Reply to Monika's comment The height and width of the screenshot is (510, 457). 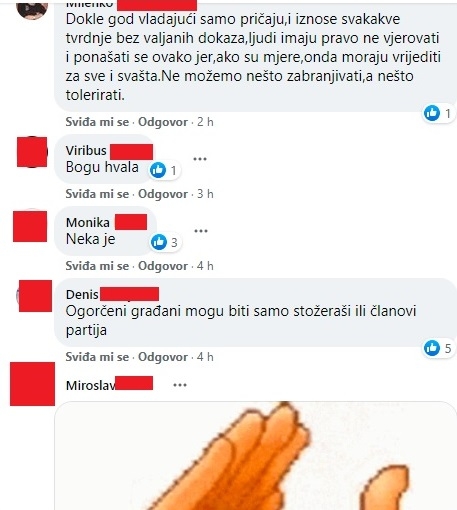[x=163, y=266]
